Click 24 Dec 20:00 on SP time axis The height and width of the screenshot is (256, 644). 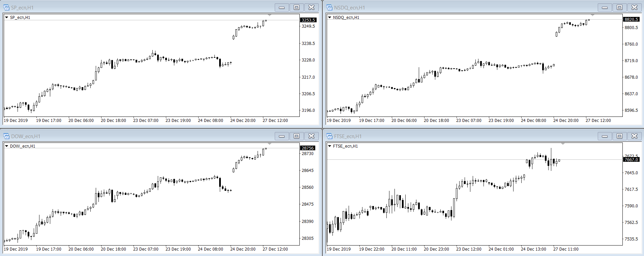coord(243,121)
